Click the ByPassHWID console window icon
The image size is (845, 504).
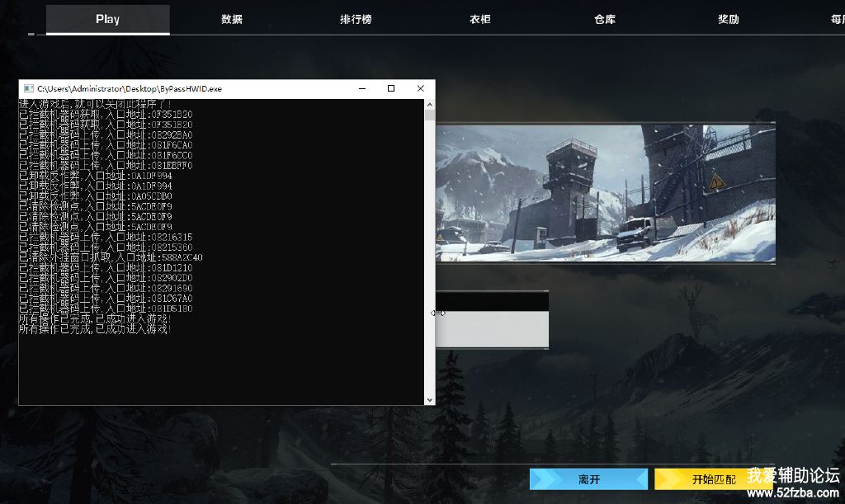pyautogui.click(x=28, y=88)
